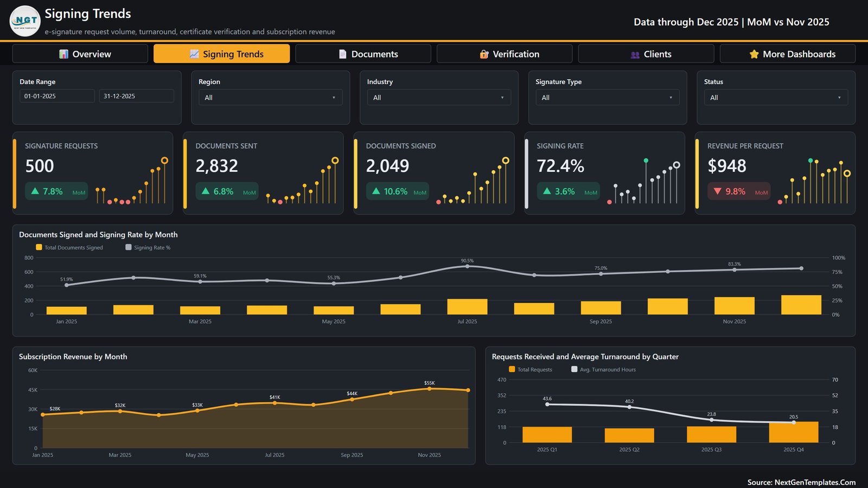
Task: Click the Data through Dec 2025 header text
Action: 731,22
